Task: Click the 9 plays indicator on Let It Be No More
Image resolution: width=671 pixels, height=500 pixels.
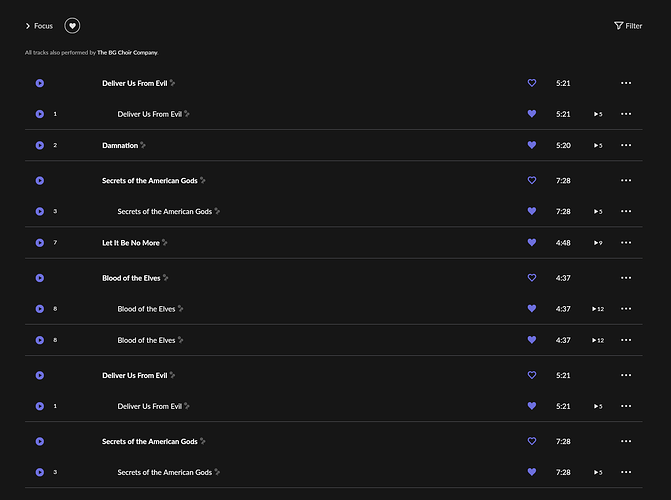Action: click(x=597, y=243)
